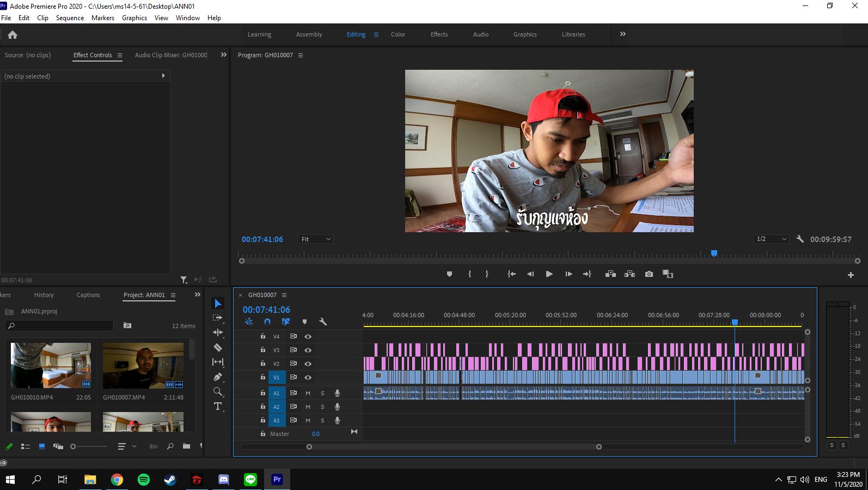
Task: Select the Track Select Forward tool
Action: [218, 318]
